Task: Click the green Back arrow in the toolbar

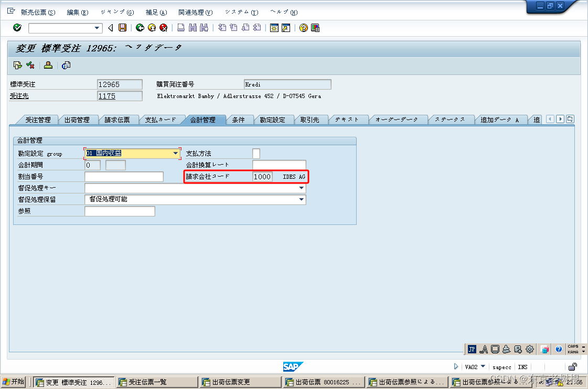Action: point(140,28)
